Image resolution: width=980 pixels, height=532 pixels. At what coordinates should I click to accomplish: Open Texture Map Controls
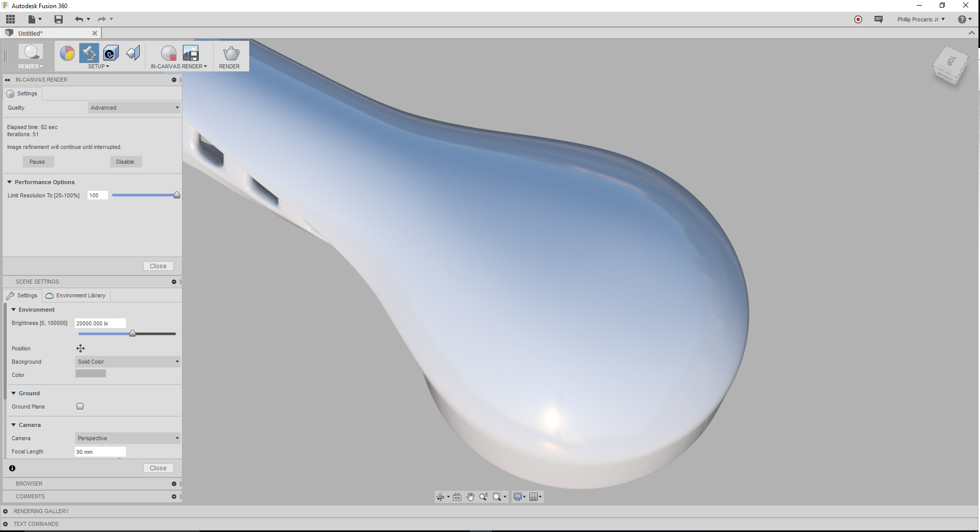[133, 53]
